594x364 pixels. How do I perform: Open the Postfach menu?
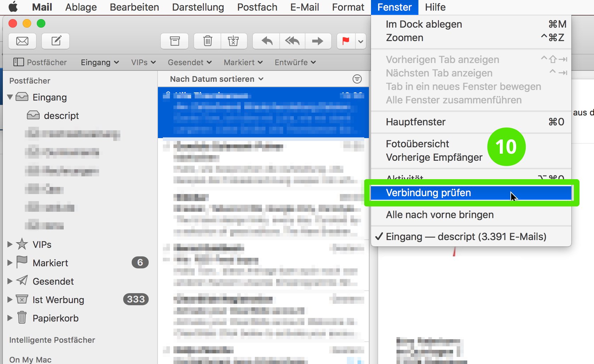(x=257, y=7)
